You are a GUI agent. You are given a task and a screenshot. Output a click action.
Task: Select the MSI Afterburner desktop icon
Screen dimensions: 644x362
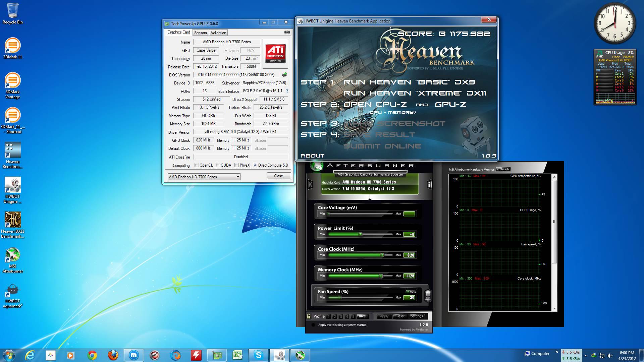(12, 260)
